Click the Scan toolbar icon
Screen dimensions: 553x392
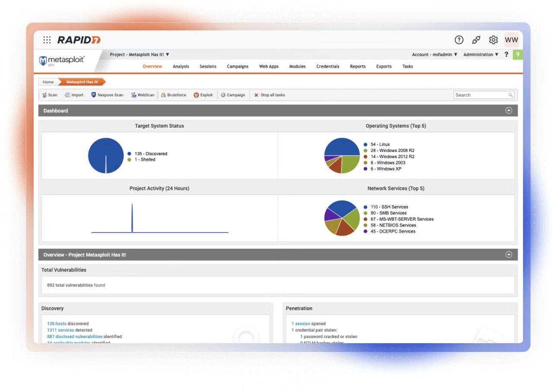click(44, 95)
